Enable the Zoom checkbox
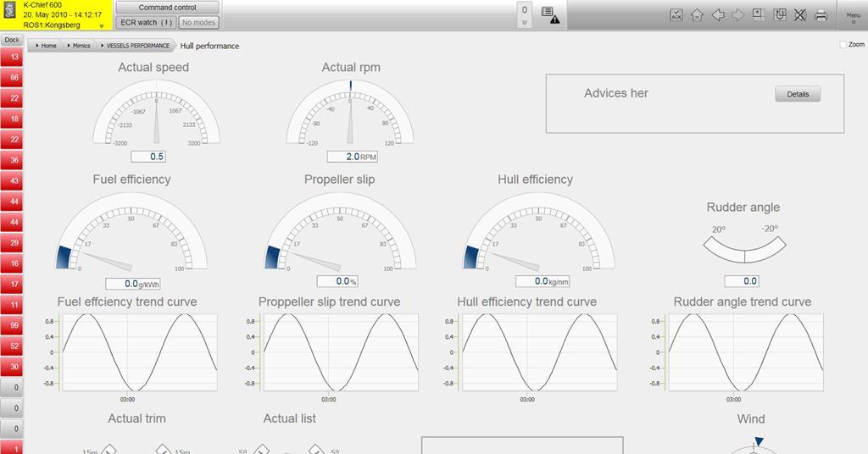 [x=843, y=45]
